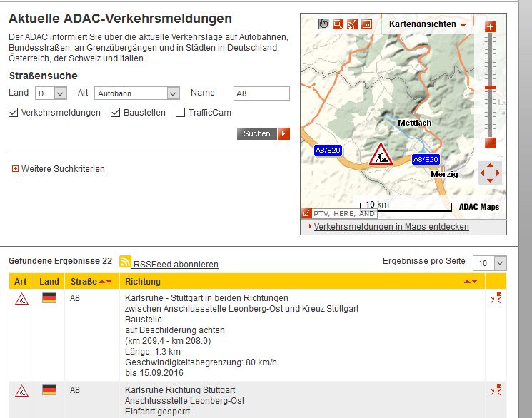This screenshot has height=418, width=532.
Task: Move the map zoom slider handle
Action: tap(490, 88)
